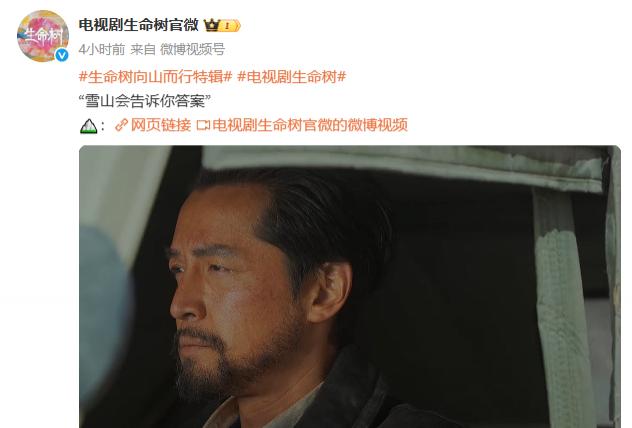The image size is (632, 428).
Task: Click the chain link icon
Action: (121, 125)
